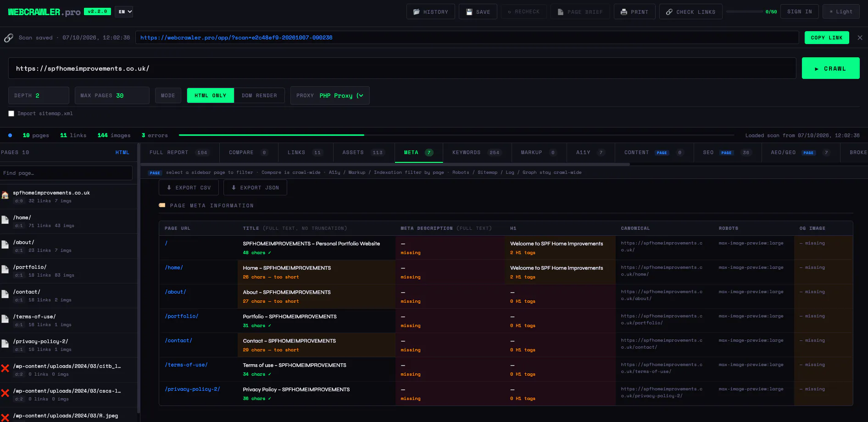Open the PHP Proxy dropdown

[x=341, y=95]
